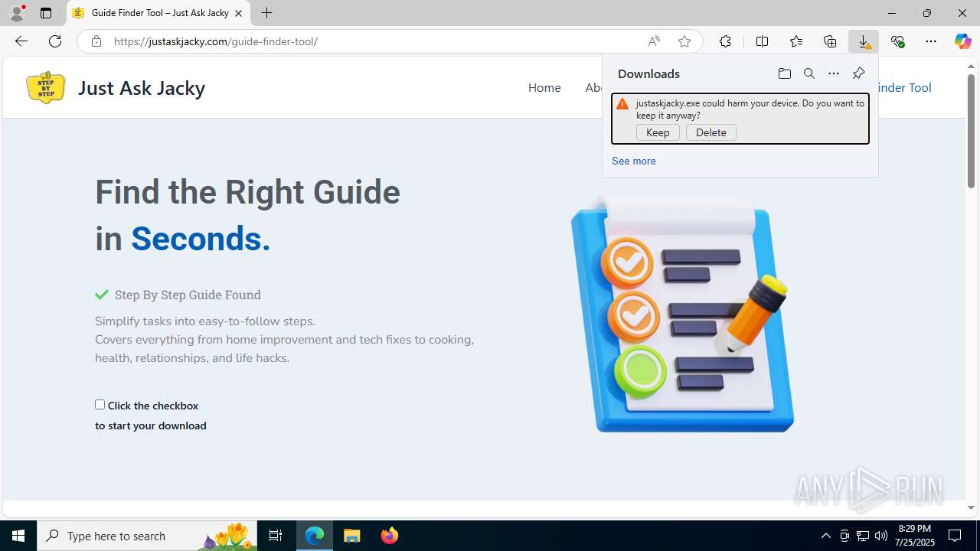Keep the justaskjacky.exe download
This screenshot has height=551, width=980.
(x=658, y=132)
